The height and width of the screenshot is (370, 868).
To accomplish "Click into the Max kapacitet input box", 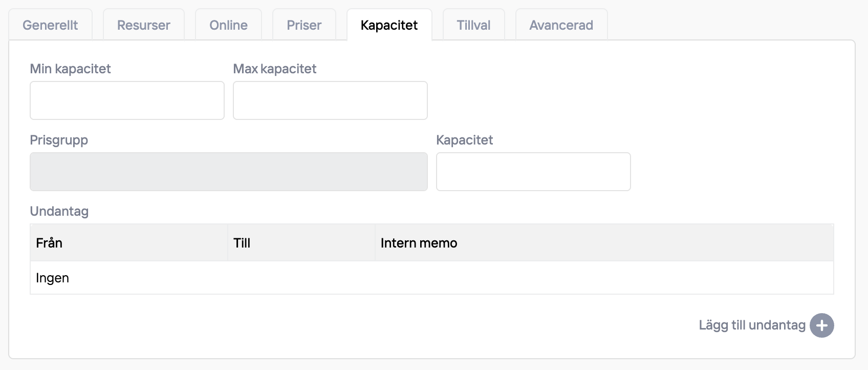I will click(330, 100).
